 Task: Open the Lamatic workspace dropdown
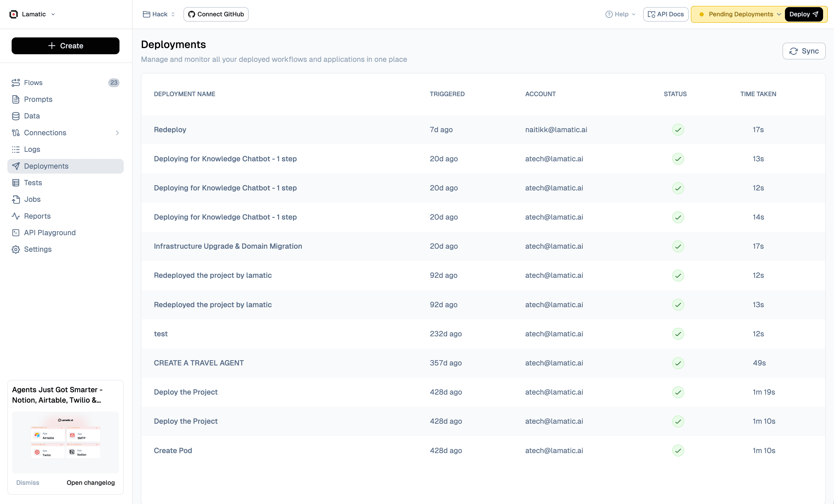click(53, 14)
